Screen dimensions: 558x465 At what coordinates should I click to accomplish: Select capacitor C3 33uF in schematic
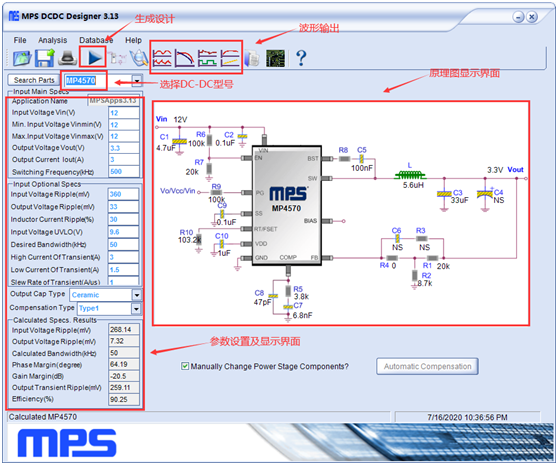(x=444, y=194)
